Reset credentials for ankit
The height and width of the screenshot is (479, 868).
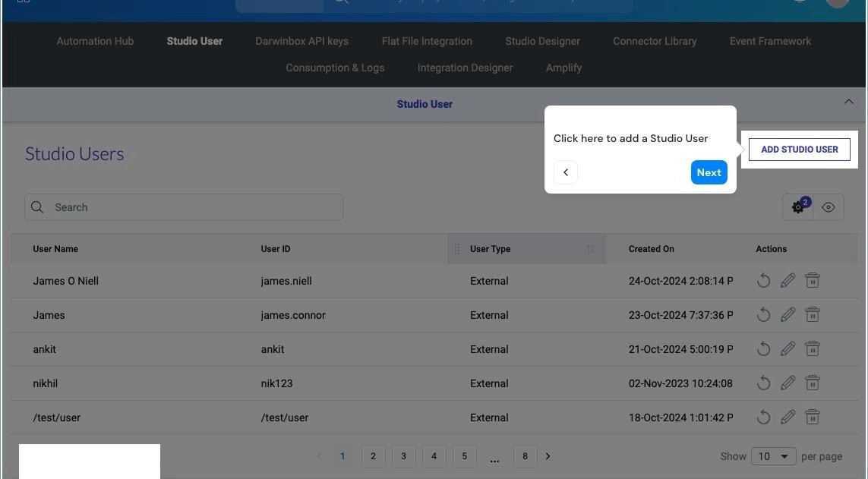(763, 349)
